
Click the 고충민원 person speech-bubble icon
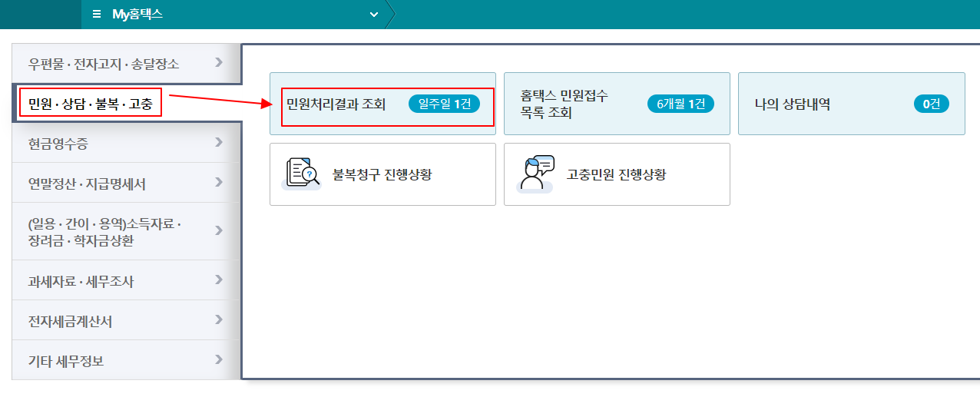point(536,174)
